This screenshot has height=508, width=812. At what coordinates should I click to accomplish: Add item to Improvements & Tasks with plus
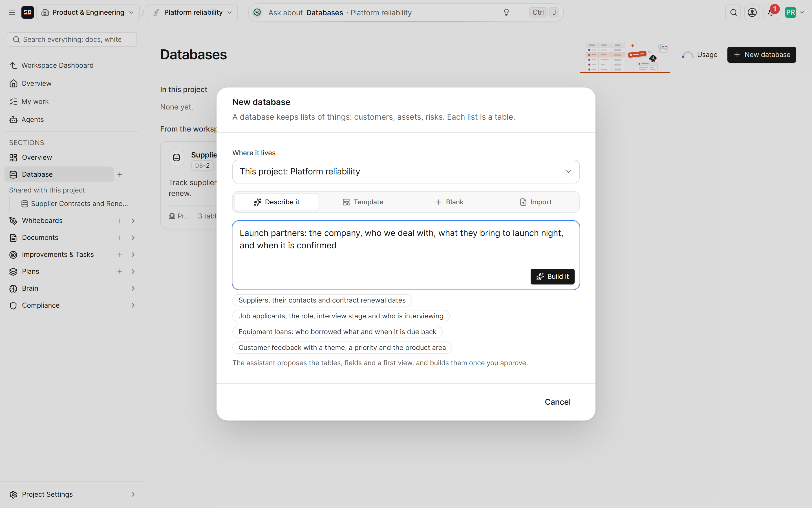(x=120, y=255)
